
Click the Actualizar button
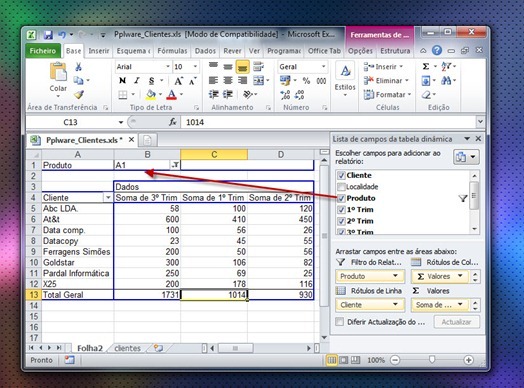click(456, 322)
